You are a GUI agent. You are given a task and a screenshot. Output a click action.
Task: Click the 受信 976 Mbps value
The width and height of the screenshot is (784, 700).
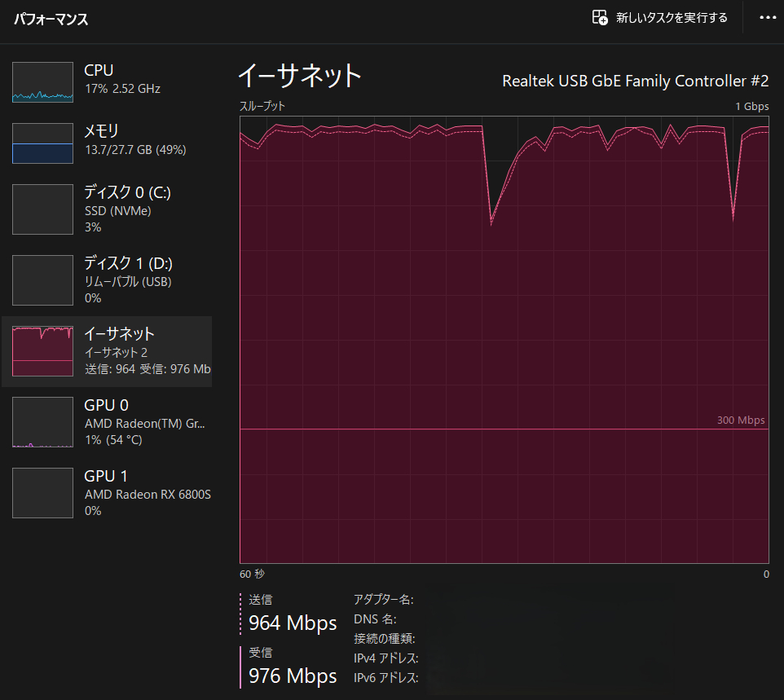[x=293, y=676]
